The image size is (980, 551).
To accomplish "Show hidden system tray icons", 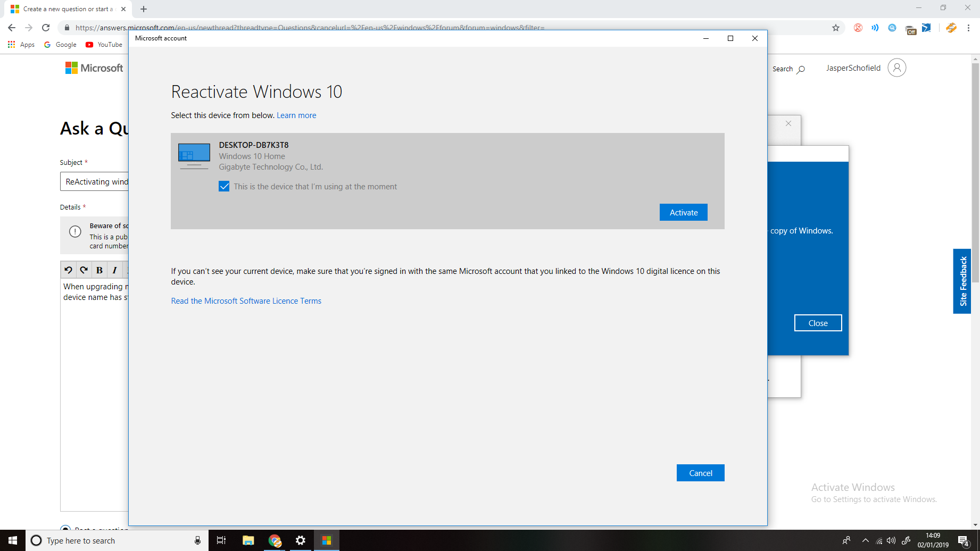I will tap(866, 540).
